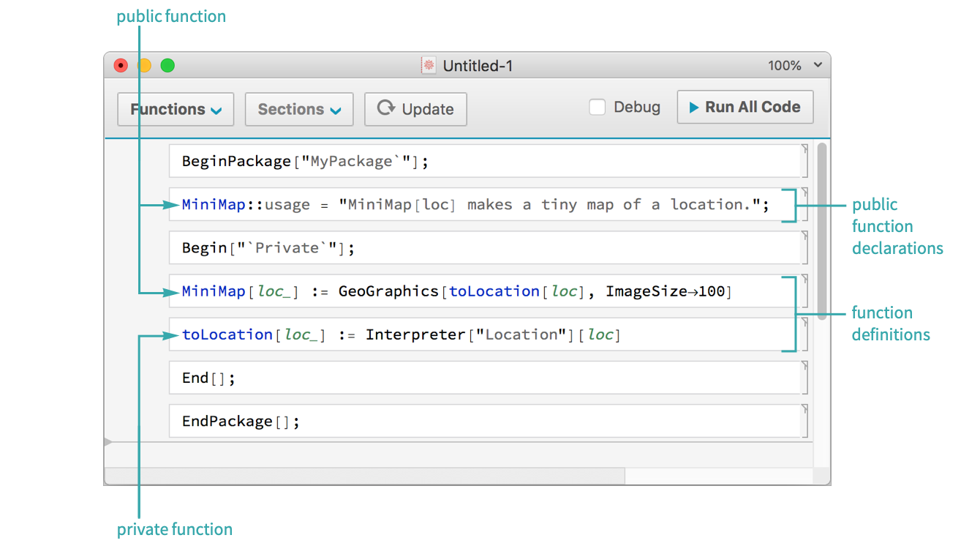Click the play triangle in Run All Code
Viewport: 980px width, 546px height.
click(x=693, y=108)
